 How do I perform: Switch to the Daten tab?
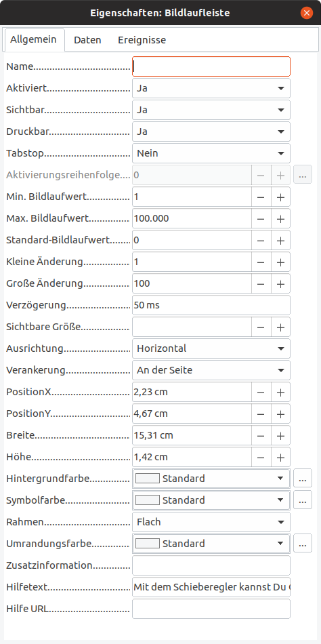tap(87, 40)
